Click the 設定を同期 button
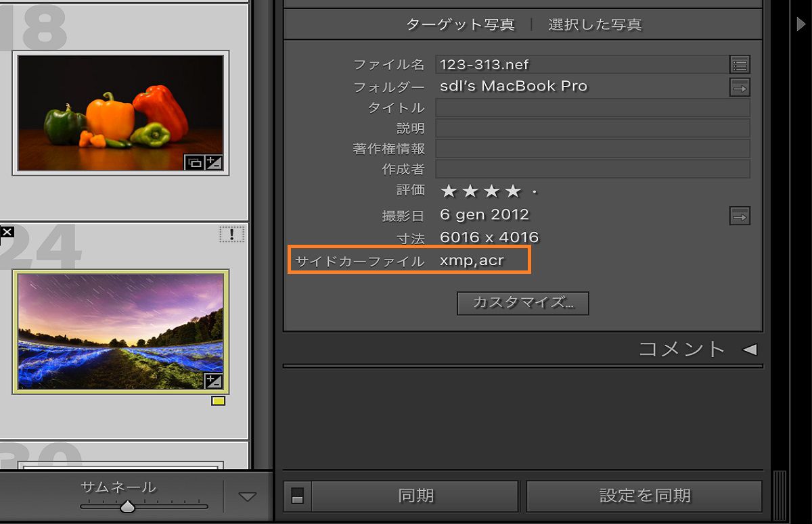This screenshot has height=524, width=812. tap(644, 496)
